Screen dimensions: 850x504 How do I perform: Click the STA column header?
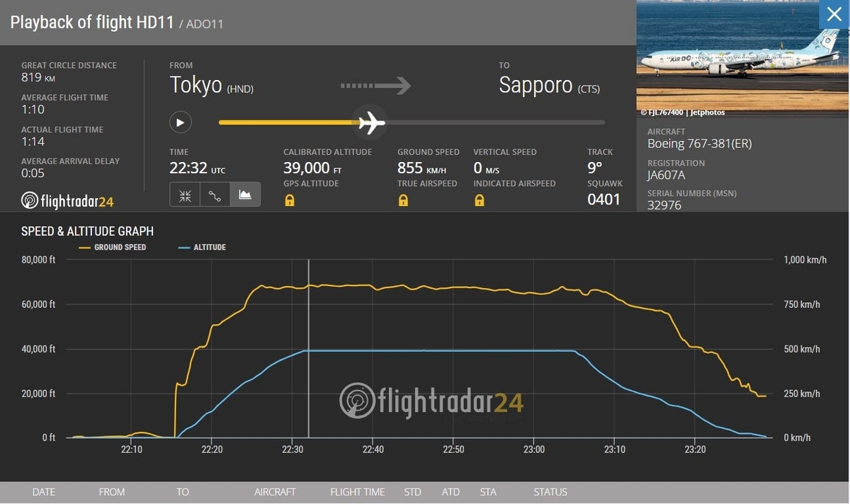[488, 492]
